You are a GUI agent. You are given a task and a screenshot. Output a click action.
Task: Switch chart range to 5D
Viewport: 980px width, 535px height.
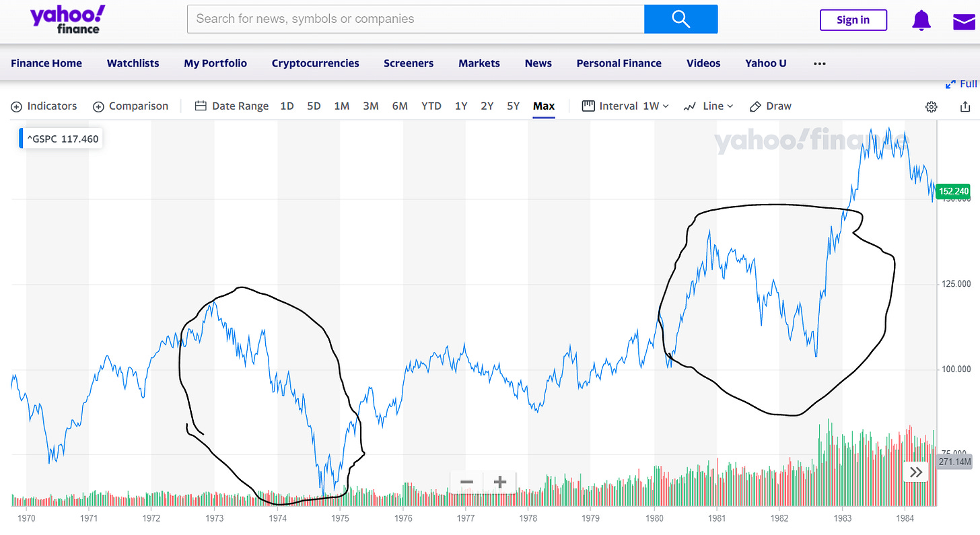coord(314,106)
